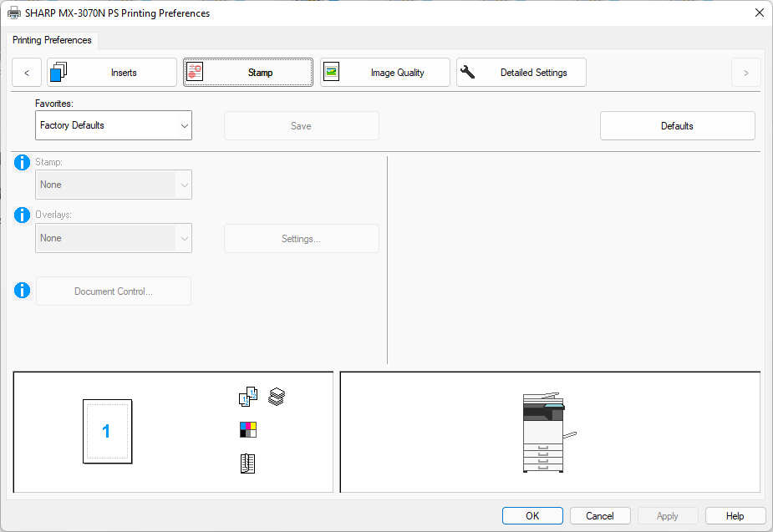Switch to the Inserts tab
This screenshot has width=773, height=532.
coord(112,73)
